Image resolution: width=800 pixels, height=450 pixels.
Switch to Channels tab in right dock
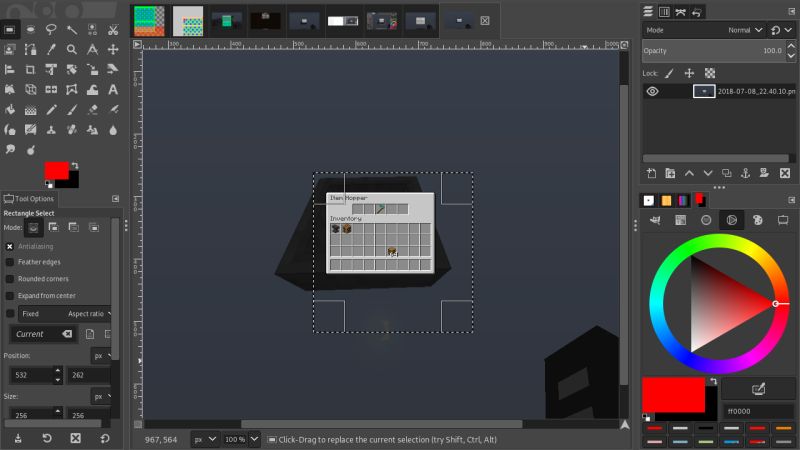click(x=664, y=12)
